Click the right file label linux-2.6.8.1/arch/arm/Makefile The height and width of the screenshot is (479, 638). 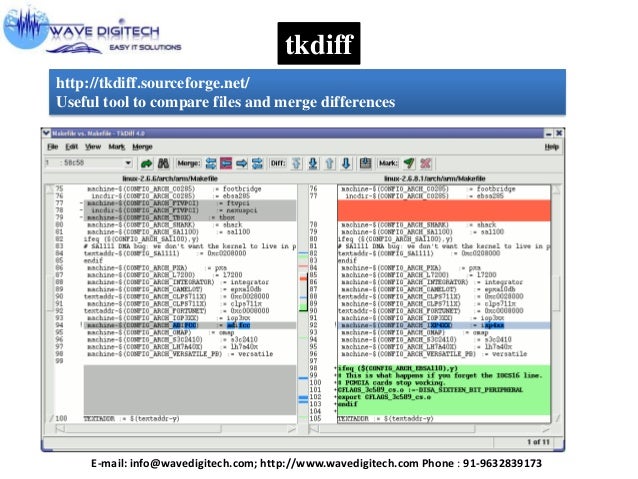[x=435, y=178]
